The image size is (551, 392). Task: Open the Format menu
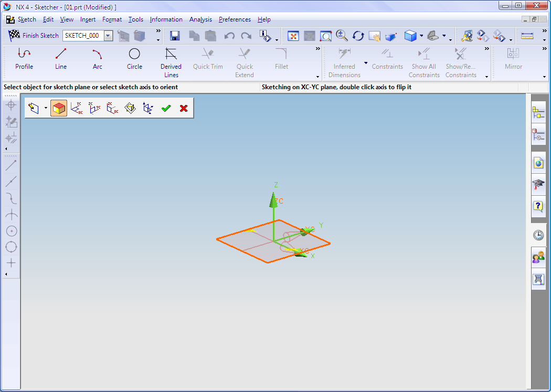click(112, 19)
